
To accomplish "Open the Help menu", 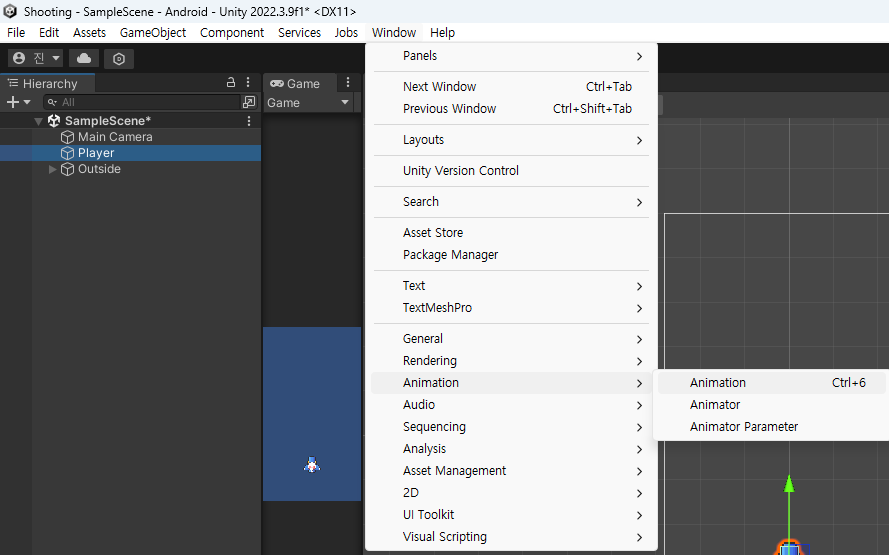I will point(442,32).
